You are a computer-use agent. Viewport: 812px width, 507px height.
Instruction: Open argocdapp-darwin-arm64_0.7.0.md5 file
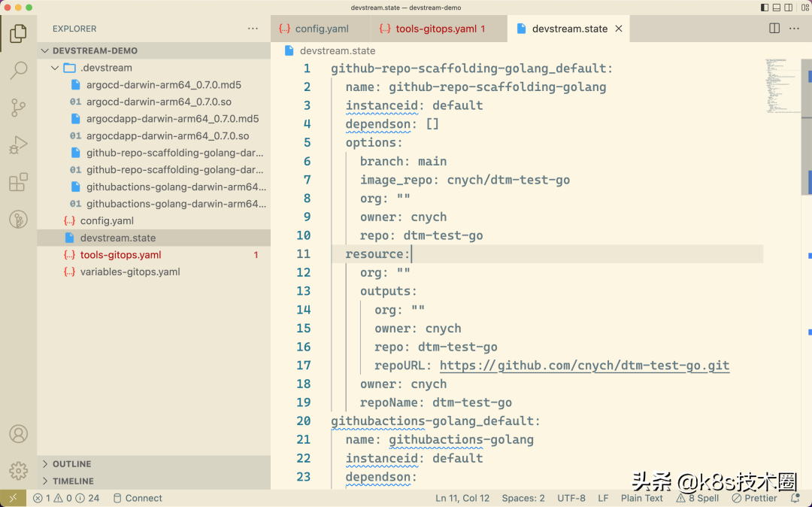[154, 119]
